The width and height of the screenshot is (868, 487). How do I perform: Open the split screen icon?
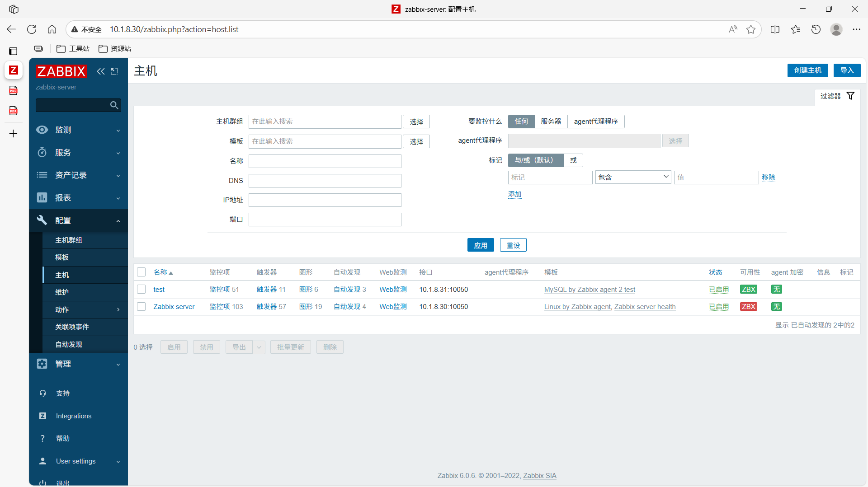click(775, 29)
